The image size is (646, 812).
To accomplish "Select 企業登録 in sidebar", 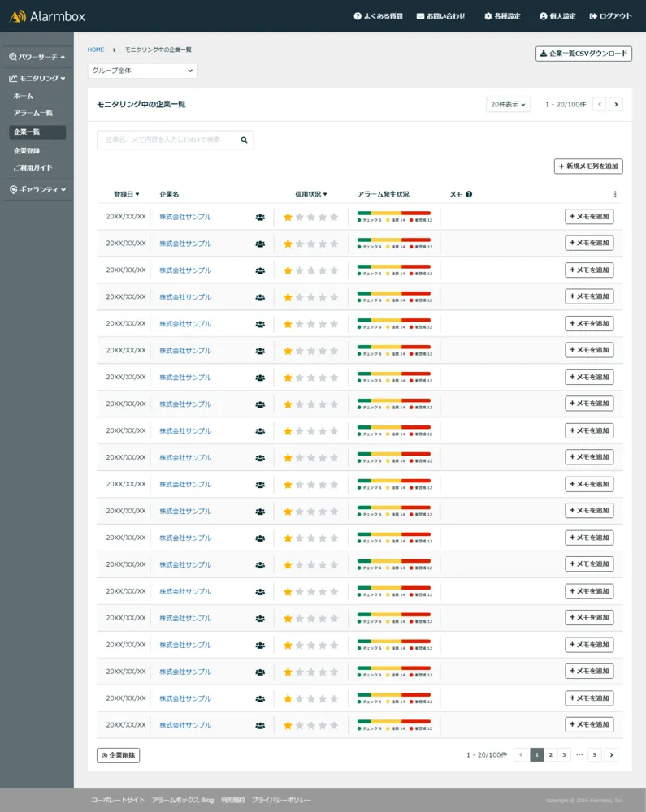I will [x=27, y=151].
